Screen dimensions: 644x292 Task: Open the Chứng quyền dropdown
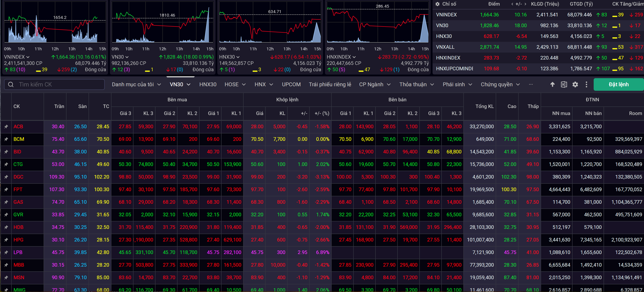[x=500, y=85]
